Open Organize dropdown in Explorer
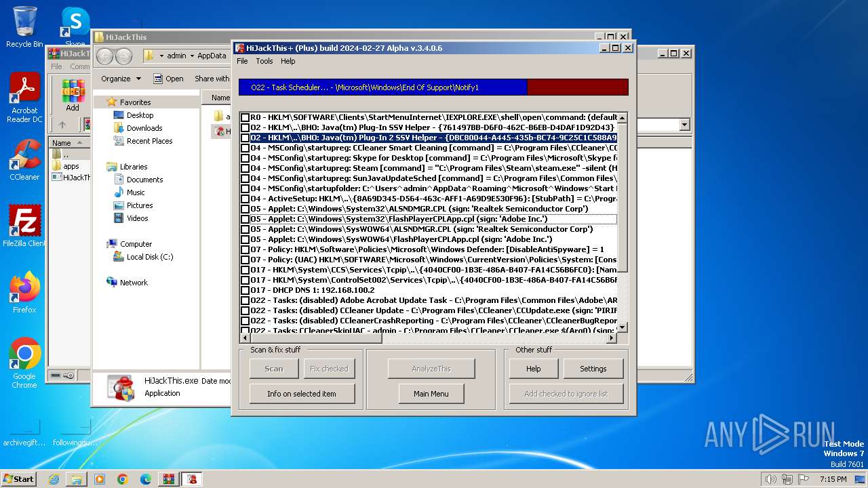The height and width of the screenshot is (488, 868). coord(121,79)
